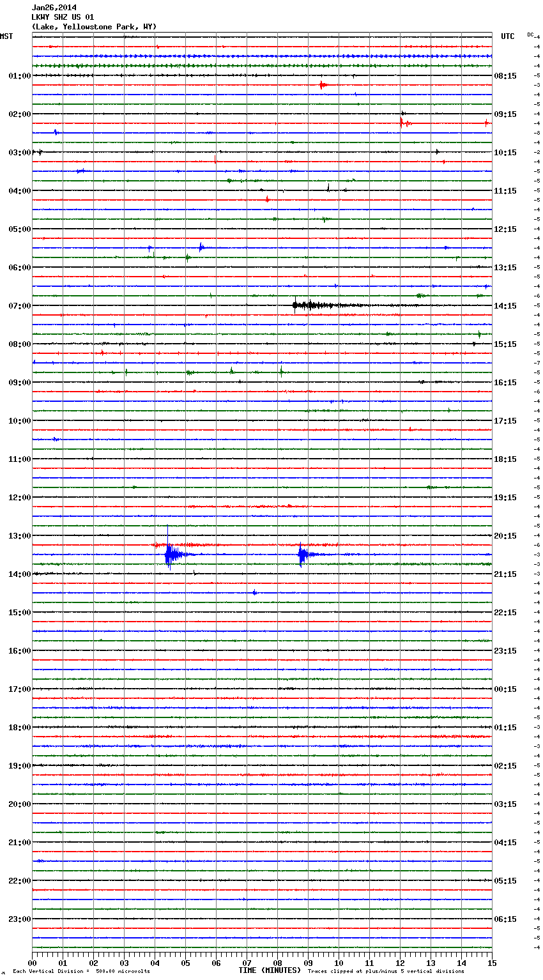Select the 06:00 MST time label
Viewport: 543px width, 980px height.
pyautogui.click(x=19, y=268)
